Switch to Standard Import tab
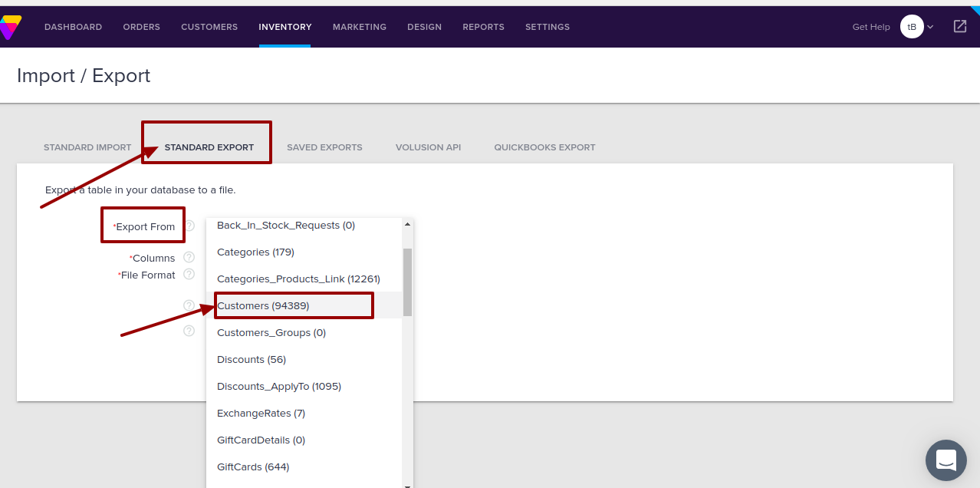The width and height of the screenshot is (980, 488). (87, 147)
